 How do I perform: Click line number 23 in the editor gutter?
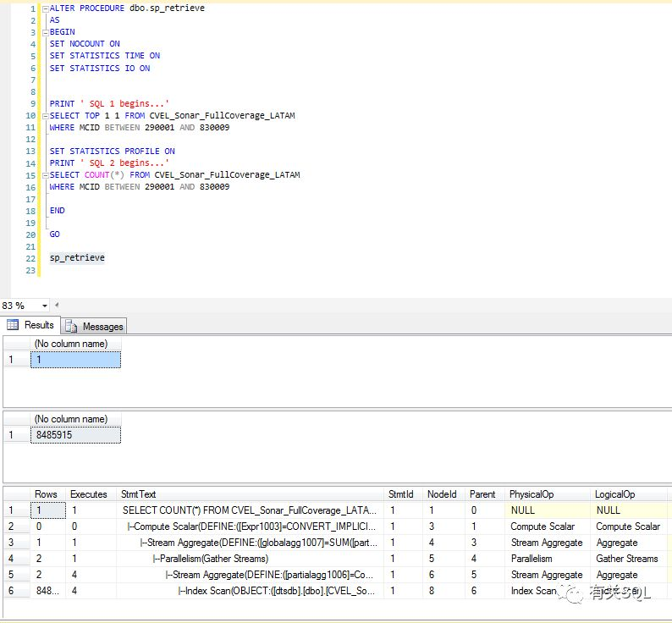30,271
